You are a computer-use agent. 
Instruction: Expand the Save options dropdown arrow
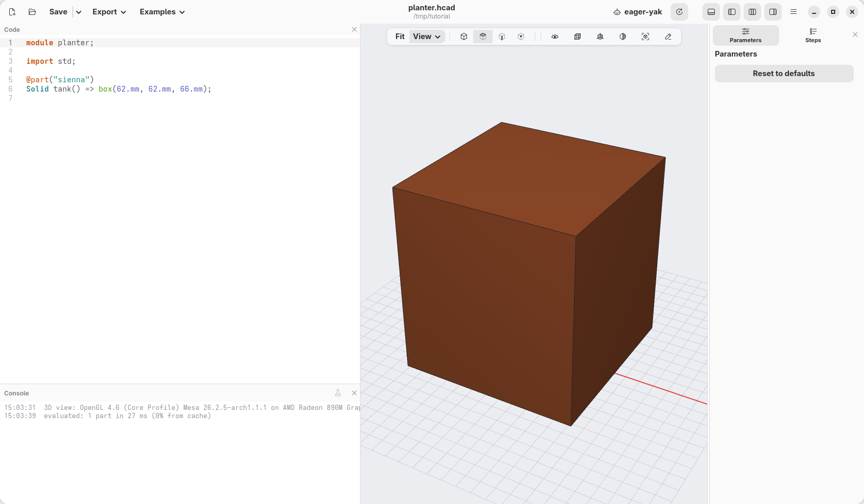[79, 12]
